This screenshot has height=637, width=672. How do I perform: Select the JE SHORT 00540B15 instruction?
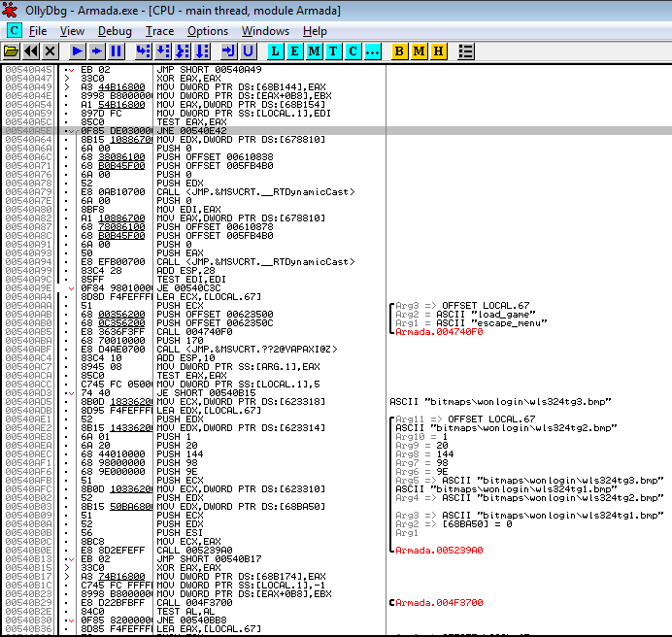(x=206, y=393)
